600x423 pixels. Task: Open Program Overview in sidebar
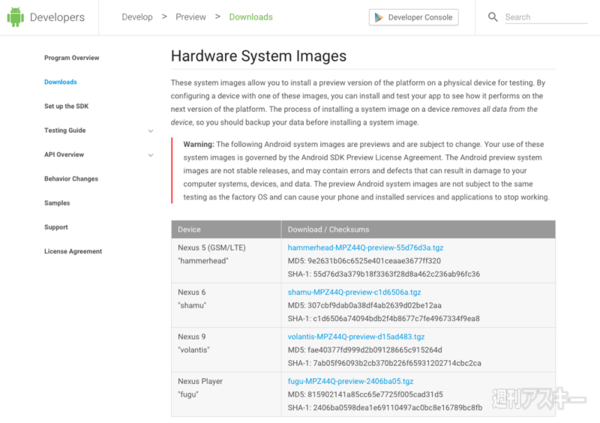pos(72,58)
